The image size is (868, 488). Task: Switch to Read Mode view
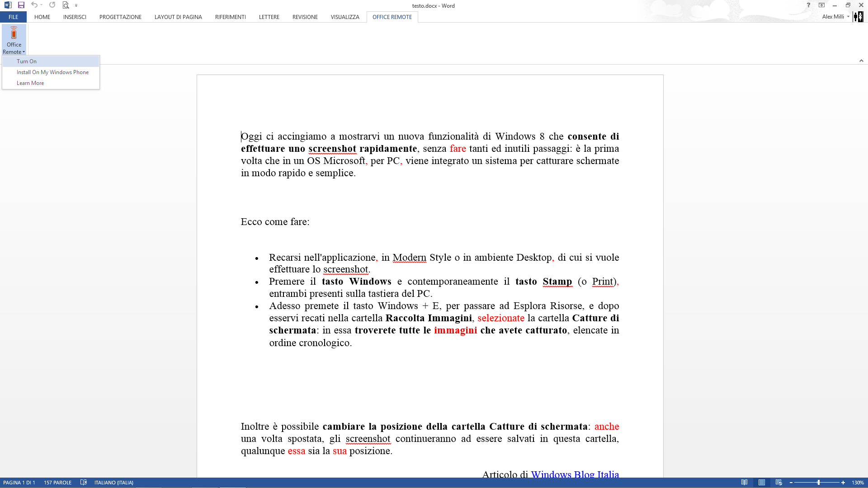(x=744, y=483)
